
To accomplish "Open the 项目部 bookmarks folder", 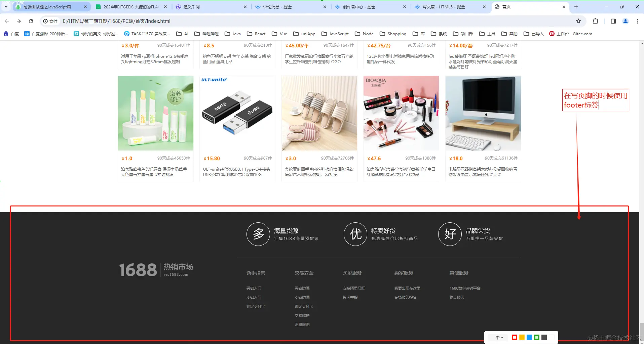I will 463,34.
